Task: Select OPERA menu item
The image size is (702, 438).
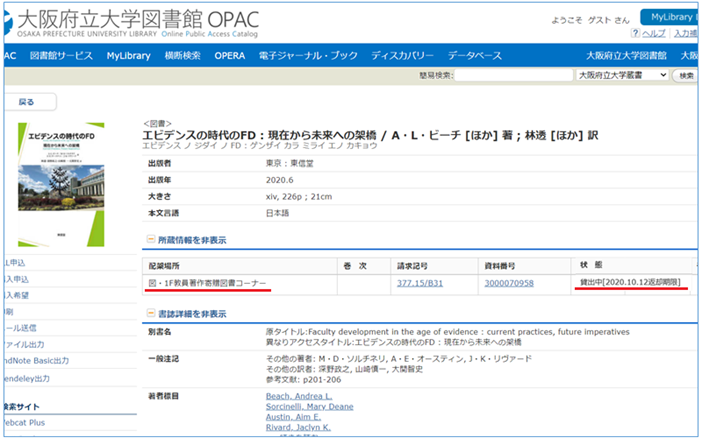Action: [x=230, y=56]
